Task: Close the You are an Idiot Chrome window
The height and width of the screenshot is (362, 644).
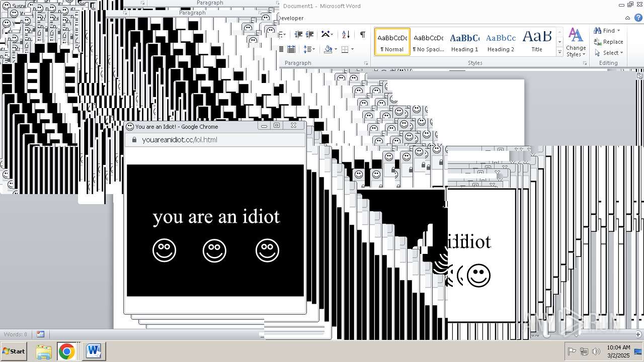Action: pos(293,126)
